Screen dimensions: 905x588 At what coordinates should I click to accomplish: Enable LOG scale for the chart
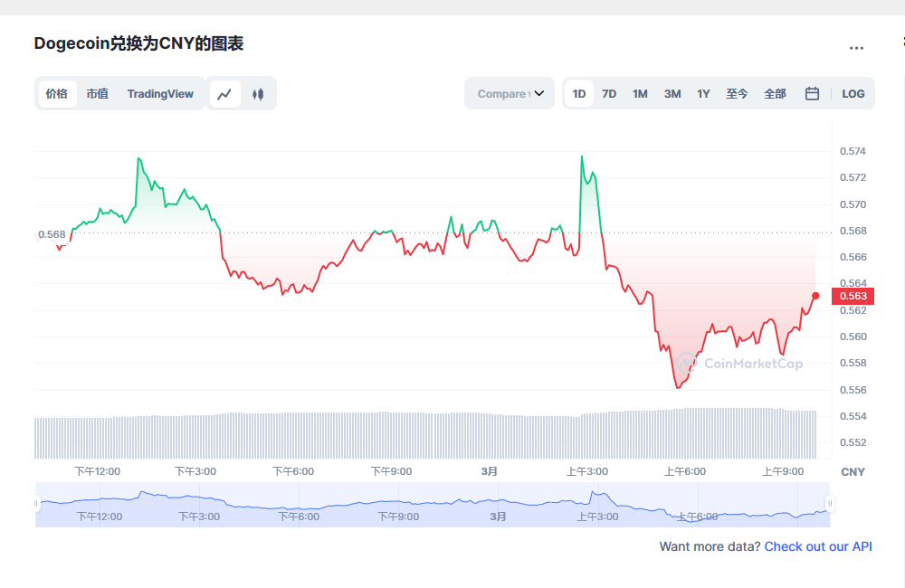853,93
